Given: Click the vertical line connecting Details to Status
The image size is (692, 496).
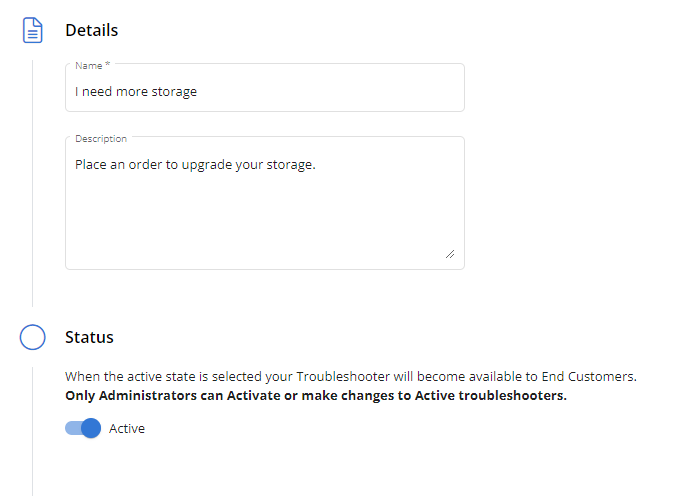Looking at the screenshot, I should tap(33, 180).
